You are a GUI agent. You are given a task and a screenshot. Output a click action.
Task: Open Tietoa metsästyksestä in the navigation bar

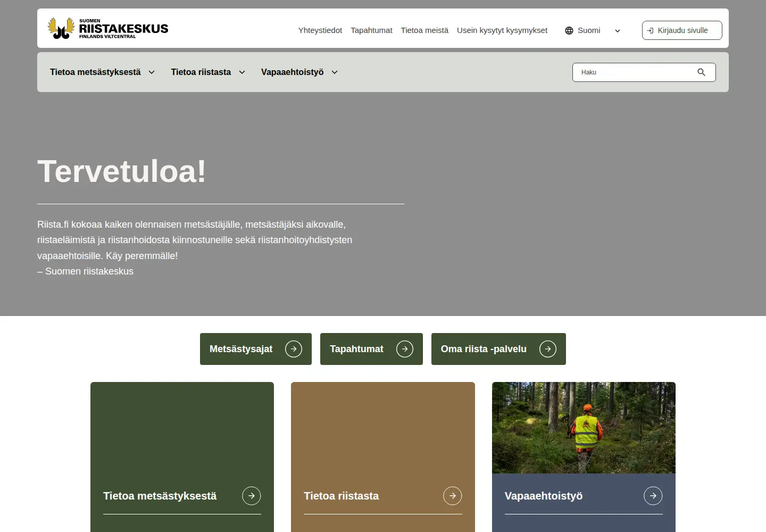[95, 72]
